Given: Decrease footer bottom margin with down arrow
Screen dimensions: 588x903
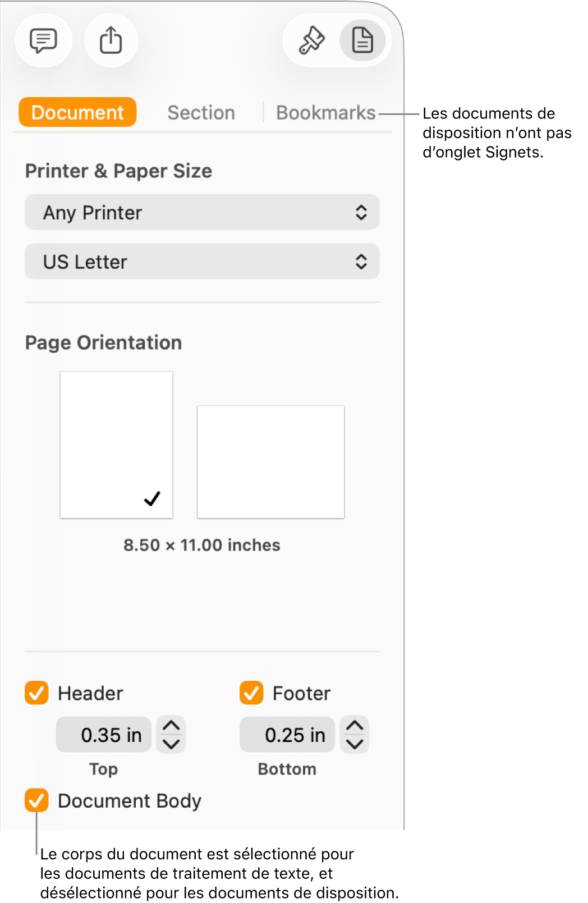Looking at the screenshot, I should click(355, 744).
